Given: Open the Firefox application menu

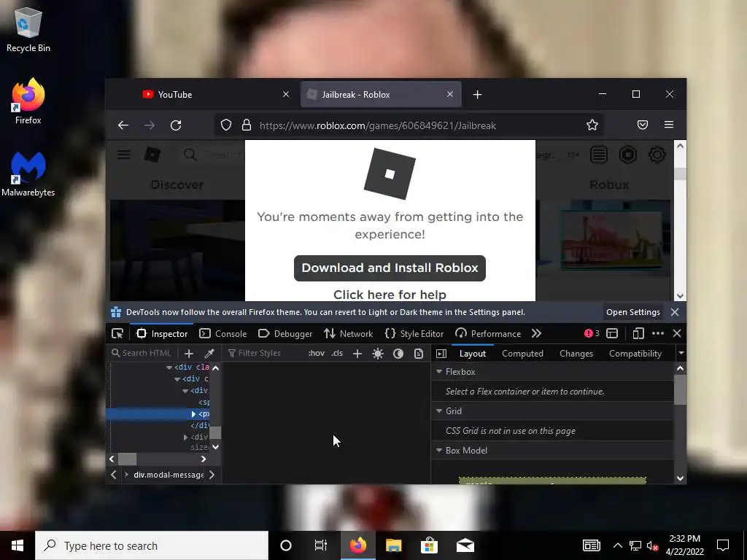Looking at the screenshot, I should point(669,125).
